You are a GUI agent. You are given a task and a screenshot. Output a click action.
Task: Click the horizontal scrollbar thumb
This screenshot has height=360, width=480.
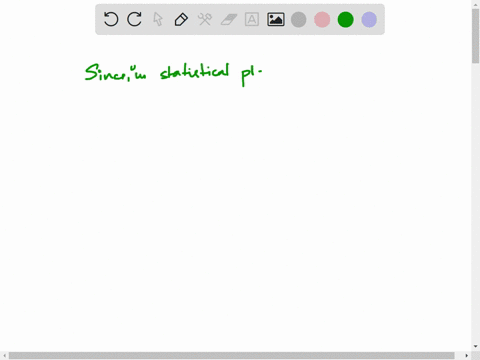coord(232,356)
